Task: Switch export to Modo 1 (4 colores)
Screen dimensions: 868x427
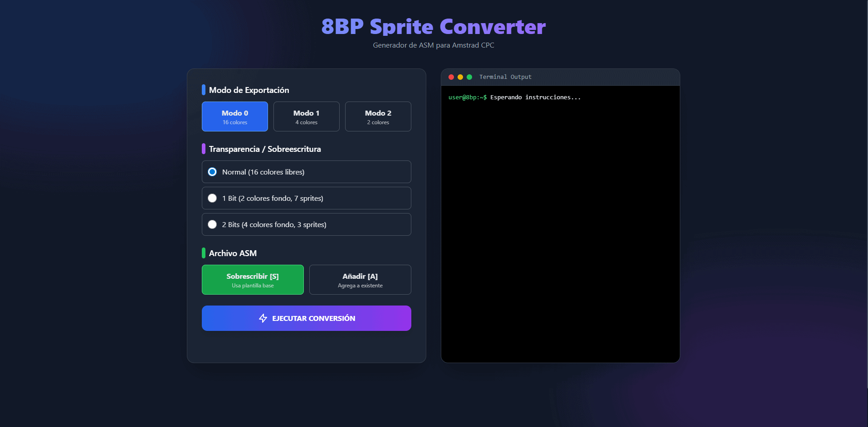Action: (x=307, y=116)
